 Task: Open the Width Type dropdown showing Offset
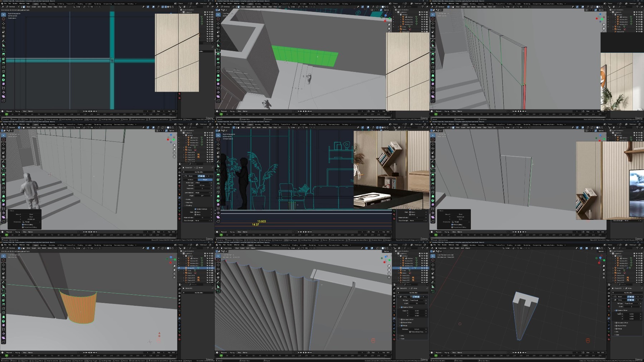[x=203, y=183]
